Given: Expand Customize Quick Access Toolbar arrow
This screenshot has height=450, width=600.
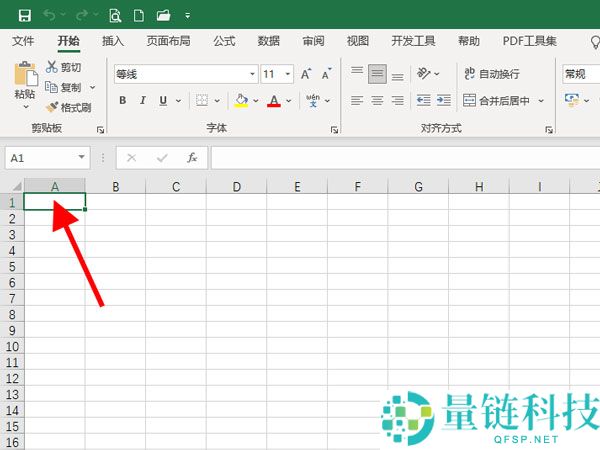Looking at the screenshot, I should point(188,16).
